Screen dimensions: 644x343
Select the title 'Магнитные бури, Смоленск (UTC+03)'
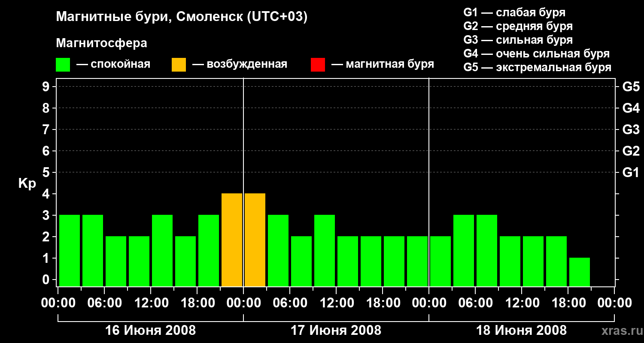pyautogui.click(x=182, y=17)
